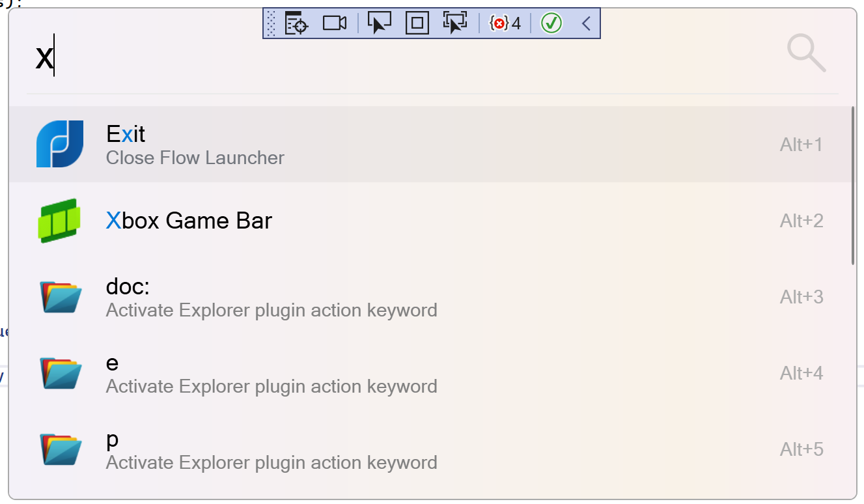Screen dimensions: 864x504
Task: Click the Flow Launcher icon beside Exit
Action: coord(60,144)
